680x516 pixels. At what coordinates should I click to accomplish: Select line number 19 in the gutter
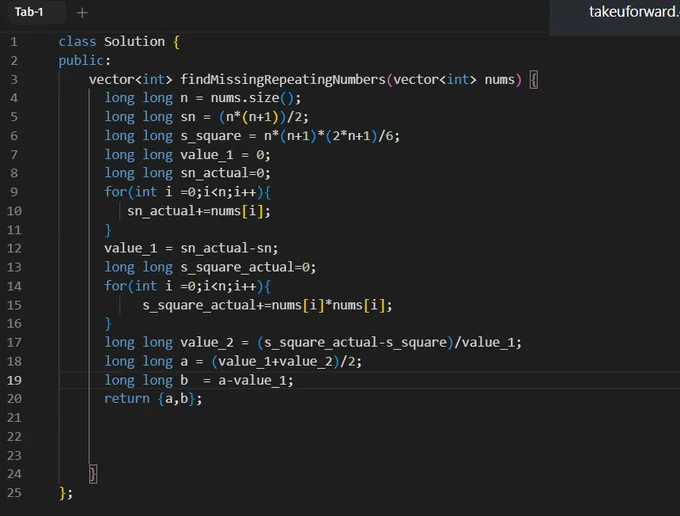[x=14, y=380]
